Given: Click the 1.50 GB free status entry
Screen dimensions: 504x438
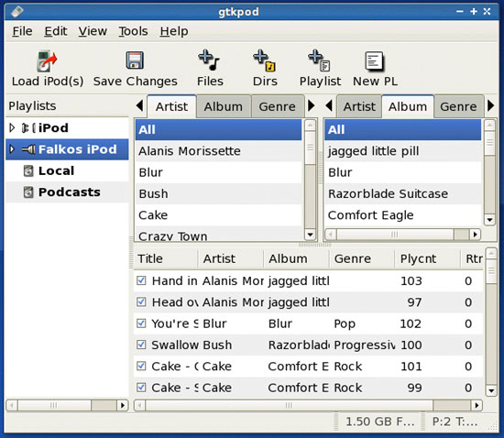Looking at the screenshot, I should (379, 422).
